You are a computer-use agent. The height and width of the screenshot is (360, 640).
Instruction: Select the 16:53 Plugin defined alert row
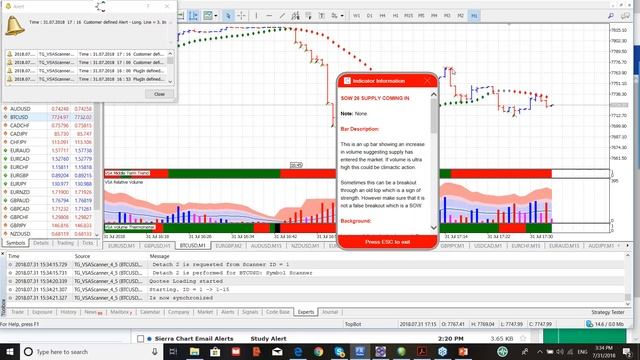(87, 79)
